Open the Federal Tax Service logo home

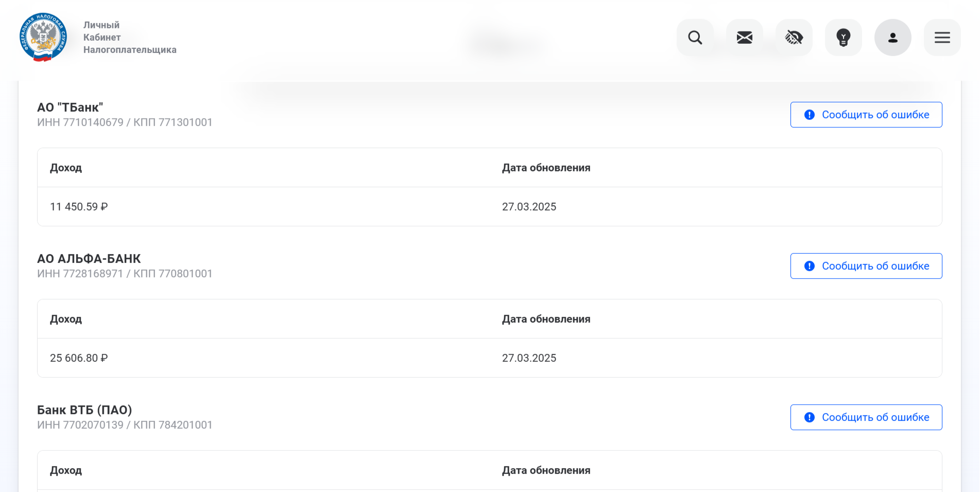click(x=43, y=37)
